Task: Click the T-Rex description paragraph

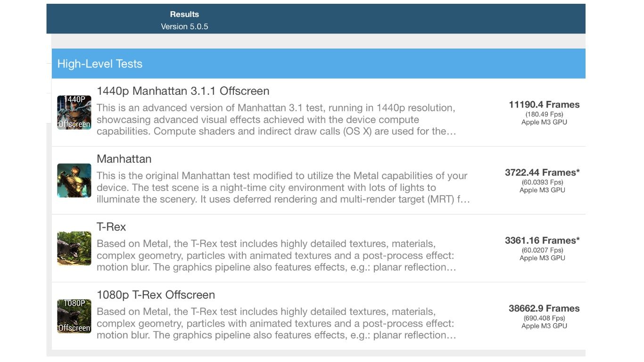Action: point(276,255)
